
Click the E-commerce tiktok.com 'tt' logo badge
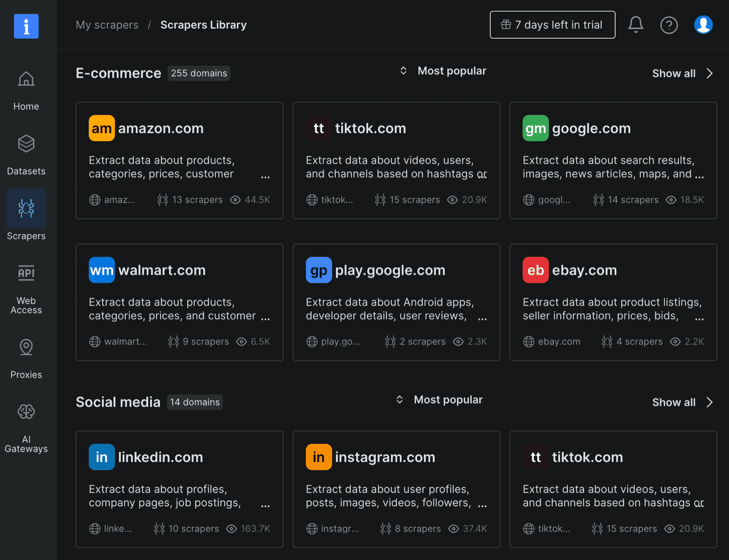(318, 128)
